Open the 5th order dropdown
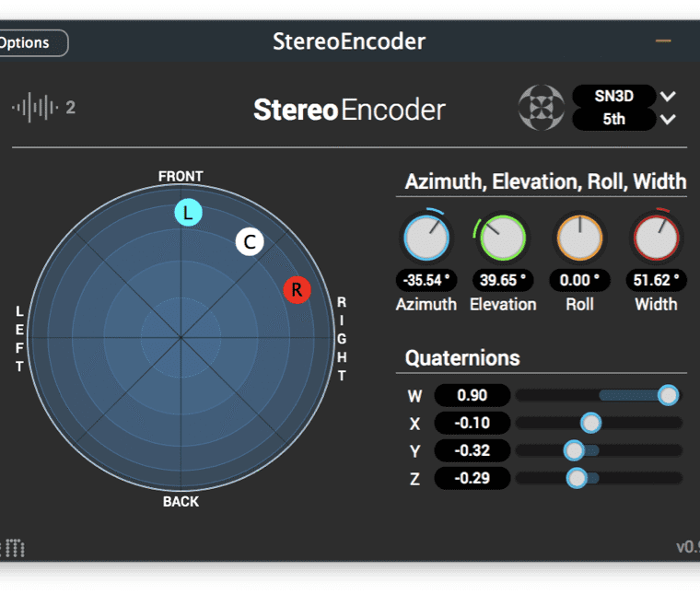 pos(614,119)
